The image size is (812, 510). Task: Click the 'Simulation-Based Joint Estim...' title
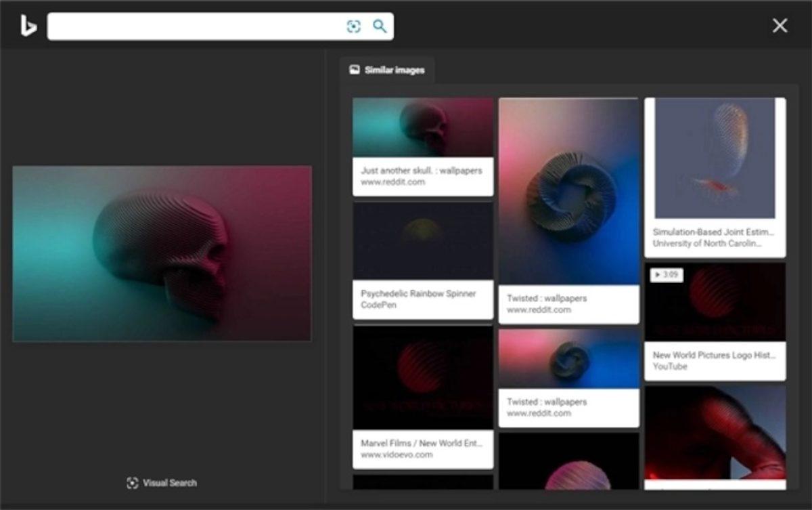pos(713,232)
